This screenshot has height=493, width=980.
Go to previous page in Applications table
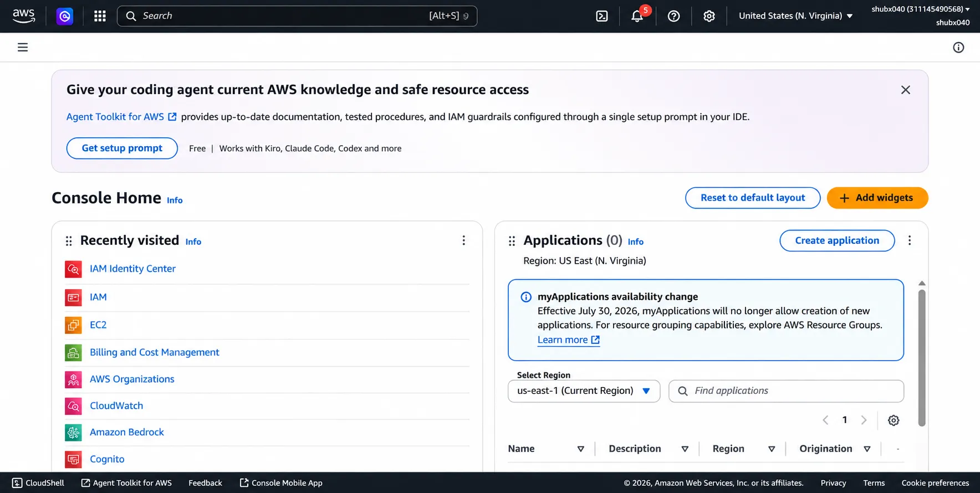[x=825, y=420]
